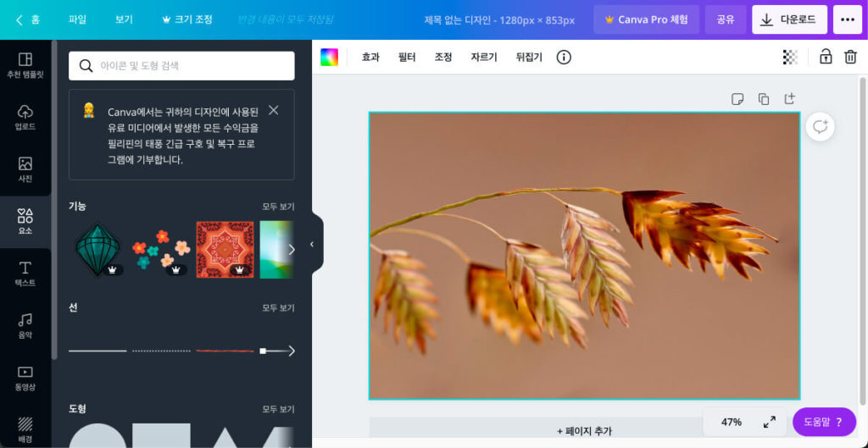Click the side panel vertical scrollbar
868x448 pixels.
(54, 200)
